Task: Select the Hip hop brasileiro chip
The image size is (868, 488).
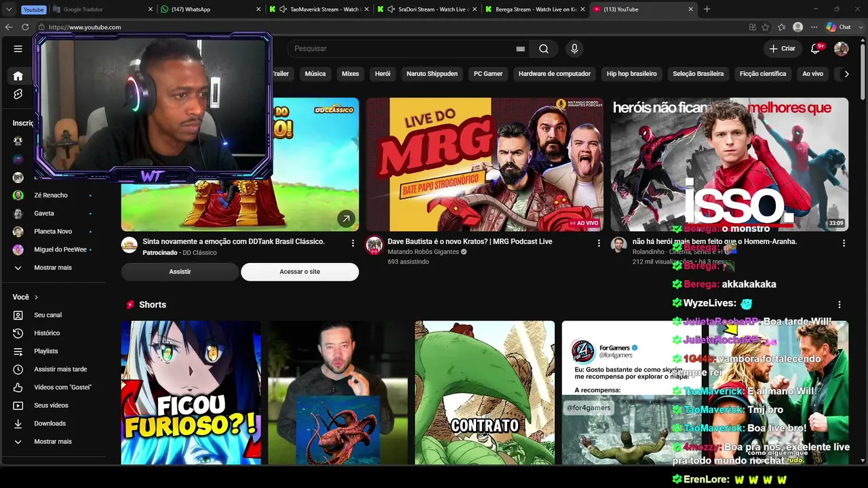Action: pyautogui.click(x=632, y=74)
